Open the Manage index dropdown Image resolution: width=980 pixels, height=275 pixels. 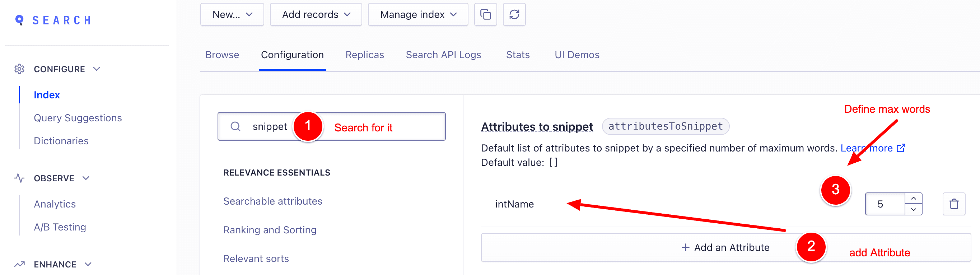coord(418,14)
